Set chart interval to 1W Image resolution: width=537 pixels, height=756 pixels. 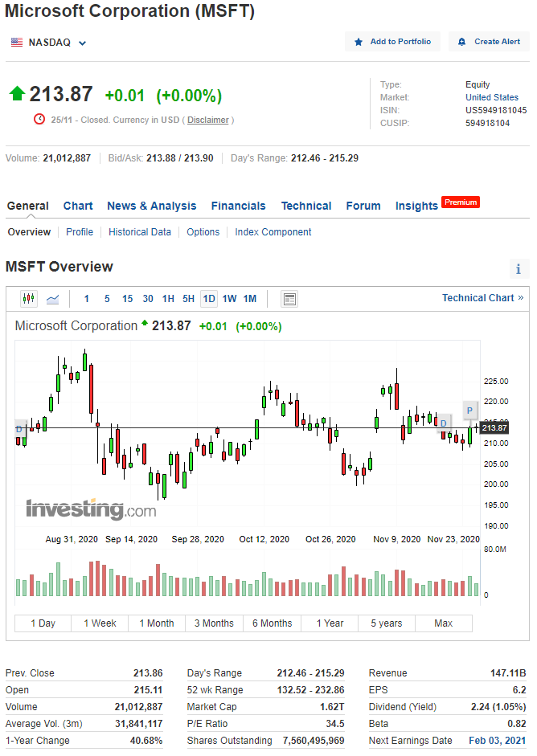(x=230, y=299)
